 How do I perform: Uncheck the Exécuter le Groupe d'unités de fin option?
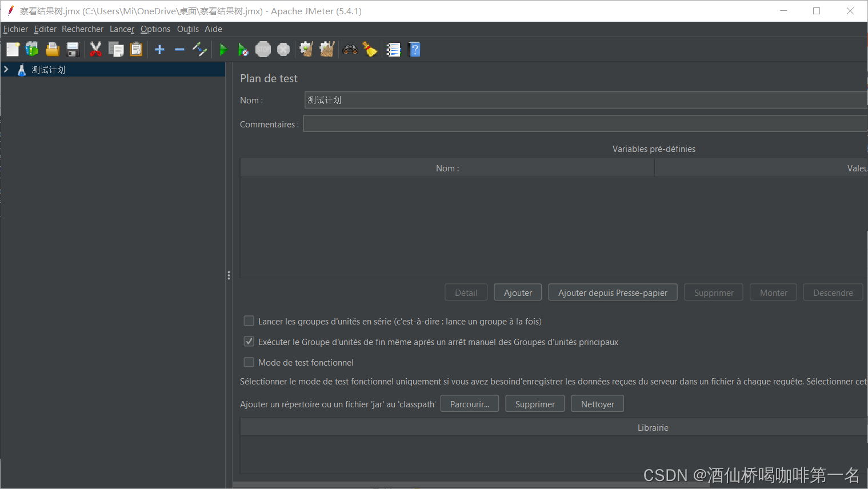tap(249, 342)
